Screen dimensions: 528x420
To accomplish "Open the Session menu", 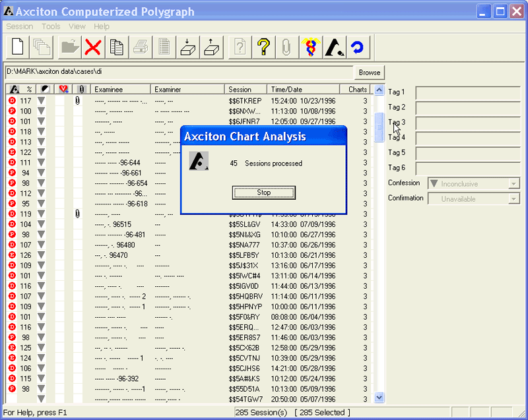I will pos(20,26).
